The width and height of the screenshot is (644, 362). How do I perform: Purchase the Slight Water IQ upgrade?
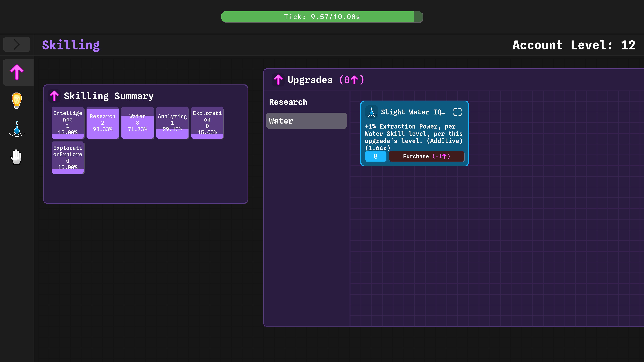click(x=426, y=156)
